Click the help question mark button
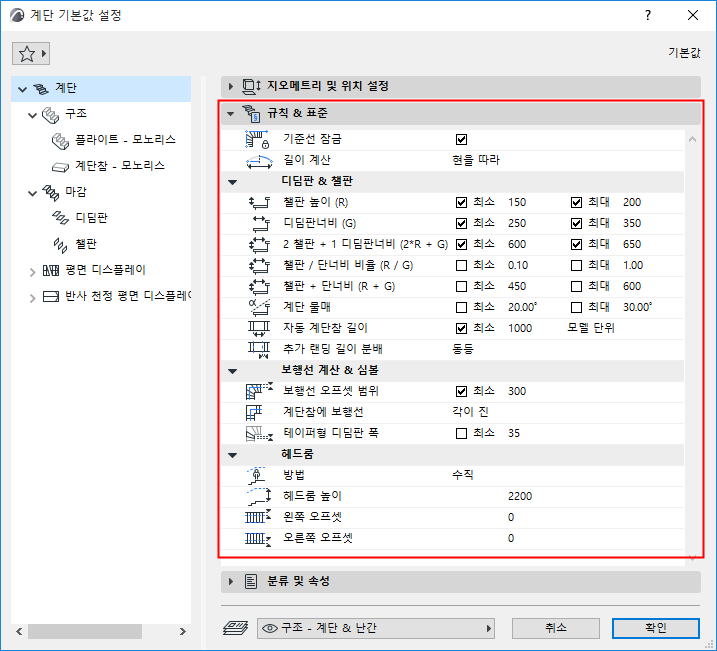The height and width of the screenshot is (651, 717). pyautogui.click(x=647, y=15)
